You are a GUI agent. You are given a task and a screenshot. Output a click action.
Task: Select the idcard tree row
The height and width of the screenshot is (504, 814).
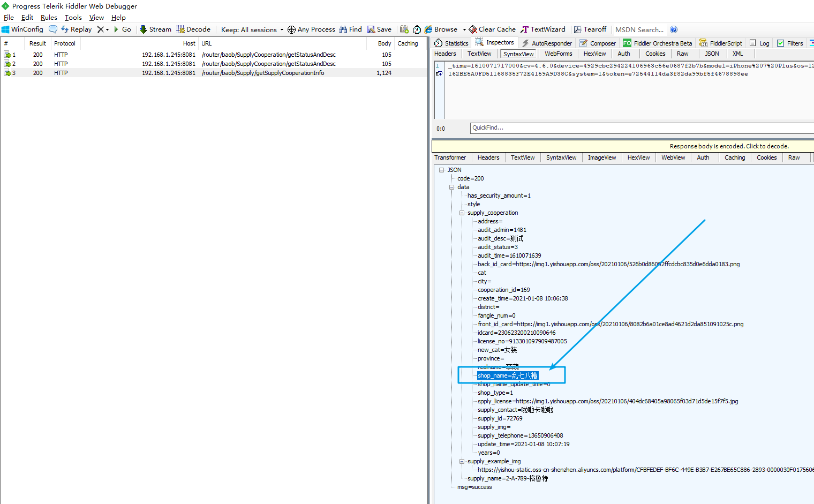516,333
